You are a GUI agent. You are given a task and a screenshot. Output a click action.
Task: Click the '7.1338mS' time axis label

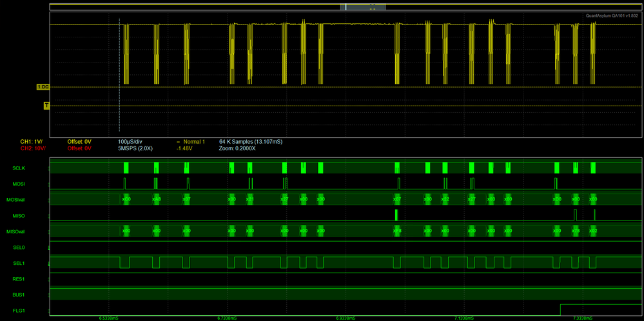click(x=465, y=318)
